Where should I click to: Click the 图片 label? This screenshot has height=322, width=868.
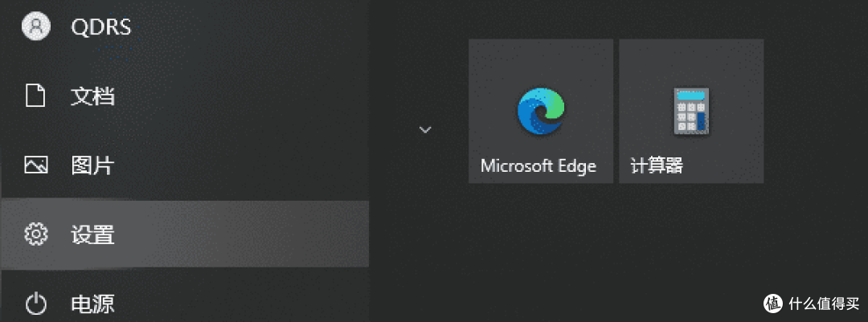pos(92,165)
